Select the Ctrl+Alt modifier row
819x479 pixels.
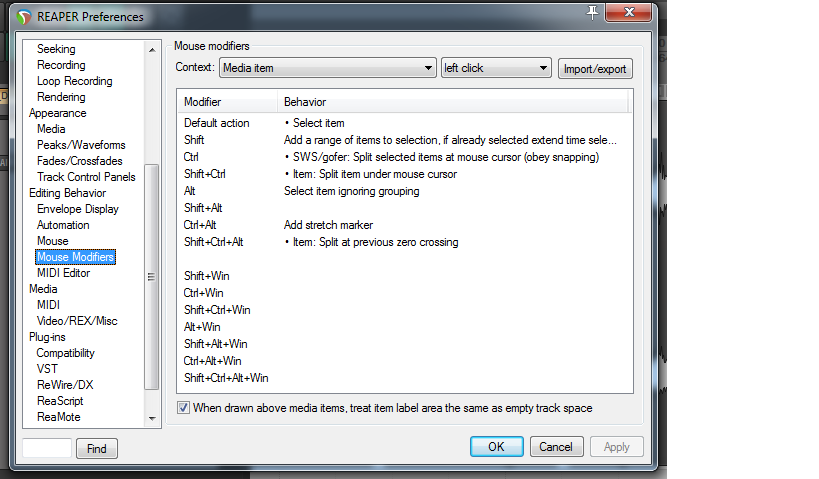(201, 225)
